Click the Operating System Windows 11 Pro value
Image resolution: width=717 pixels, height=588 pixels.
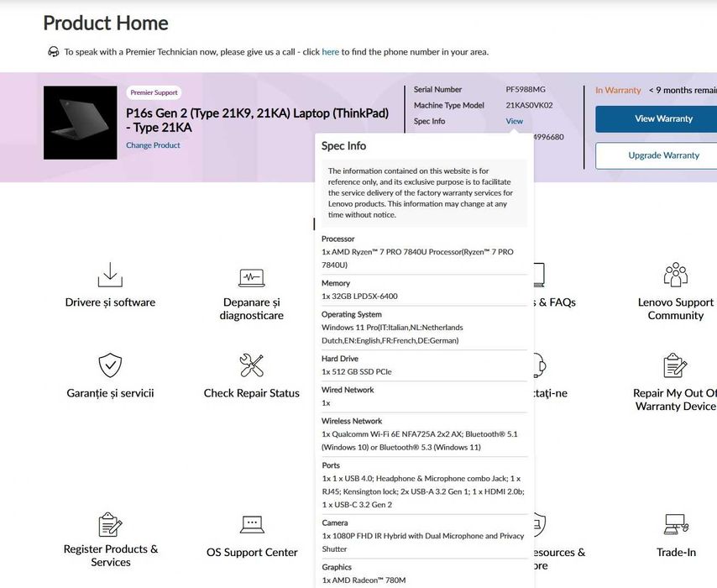[x=392, y=334]
